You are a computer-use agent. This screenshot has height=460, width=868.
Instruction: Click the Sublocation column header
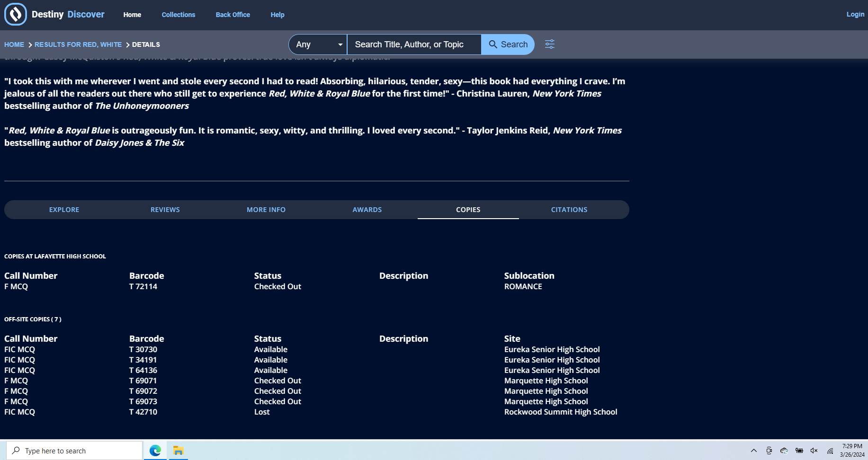tap(529, 275)
